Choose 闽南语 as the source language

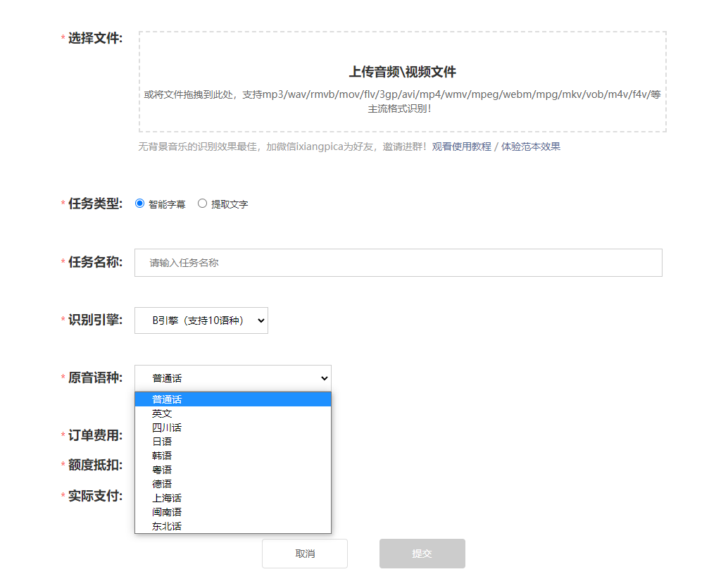(168, 512)
